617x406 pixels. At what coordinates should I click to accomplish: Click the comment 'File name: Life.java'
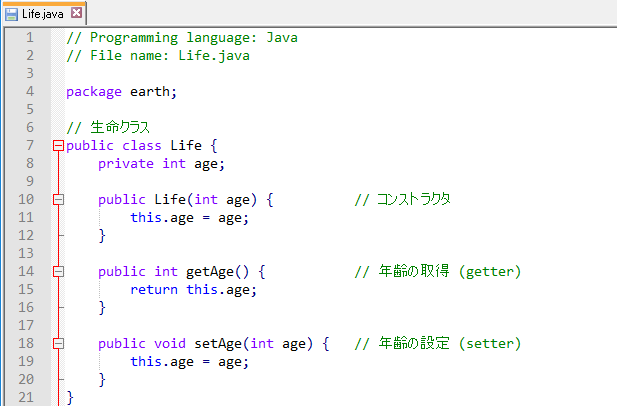click(170, 56)
